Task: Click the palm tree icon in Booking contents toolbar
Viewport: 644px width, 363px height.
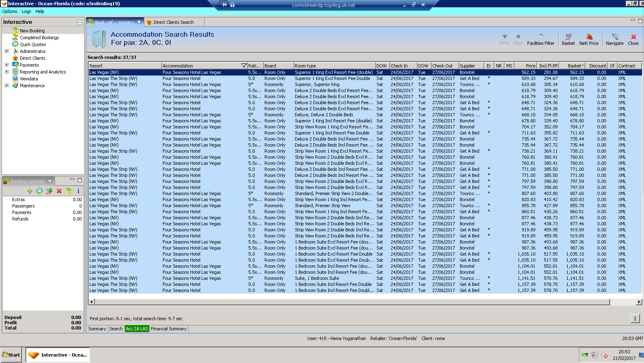Action: 69,191
